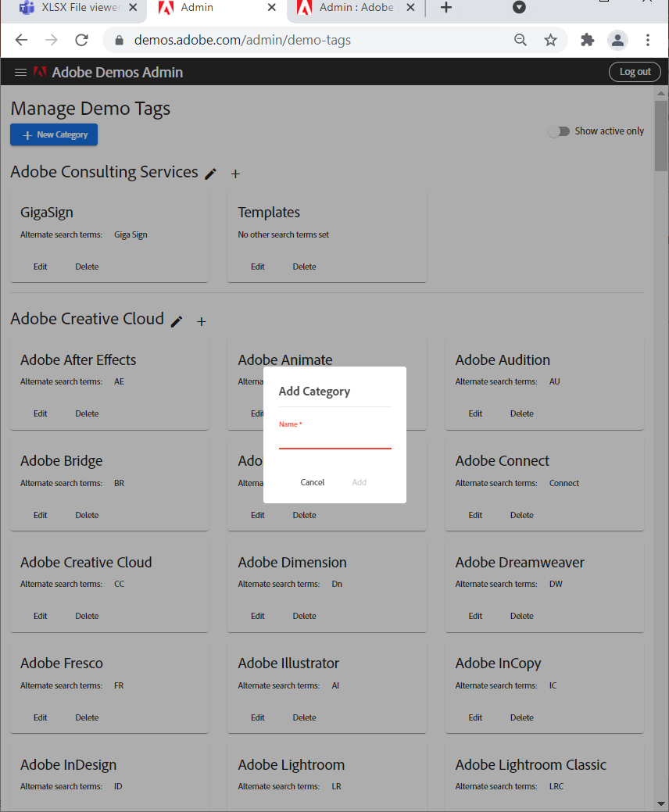Delete the Adobe Bridge tag
Viewport: 669px width, 812px height.
pos(87,515)
